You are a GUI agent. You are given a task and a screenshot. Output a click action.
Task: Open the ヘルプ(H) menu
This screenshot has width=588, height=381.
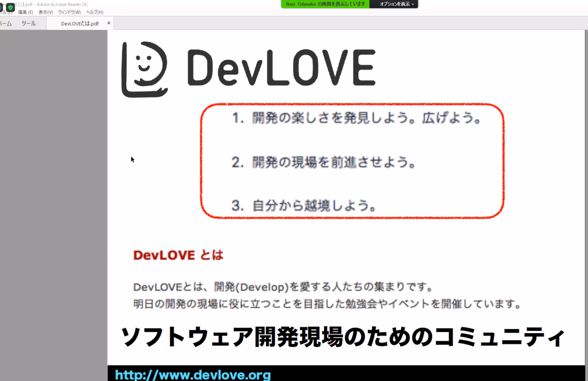95,12
